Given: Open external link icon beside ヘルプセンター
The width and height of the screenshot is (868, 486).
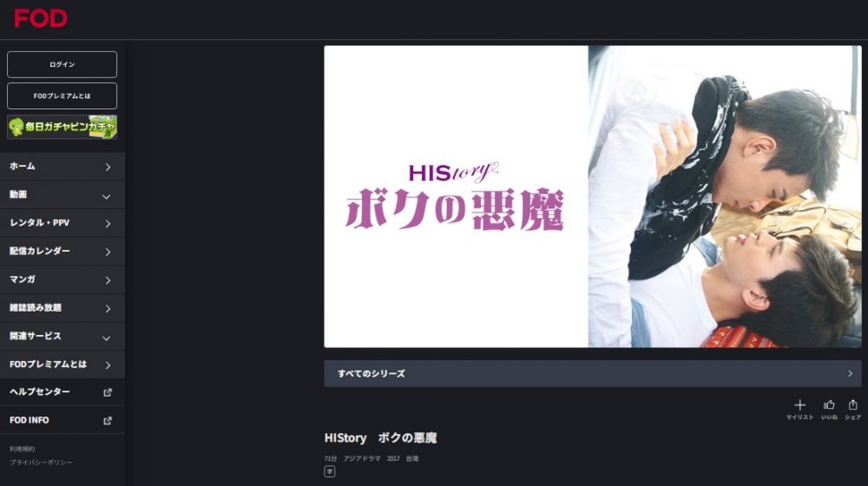Looking at the screenshot, I should pos(108,392).
